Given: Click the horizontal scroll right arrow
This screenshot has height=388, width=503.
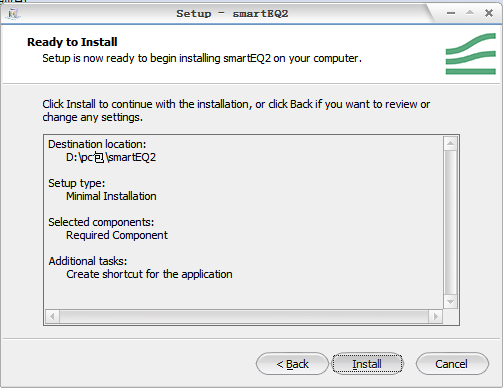Looking at the screenshot, I should click(x=436, y=316).
